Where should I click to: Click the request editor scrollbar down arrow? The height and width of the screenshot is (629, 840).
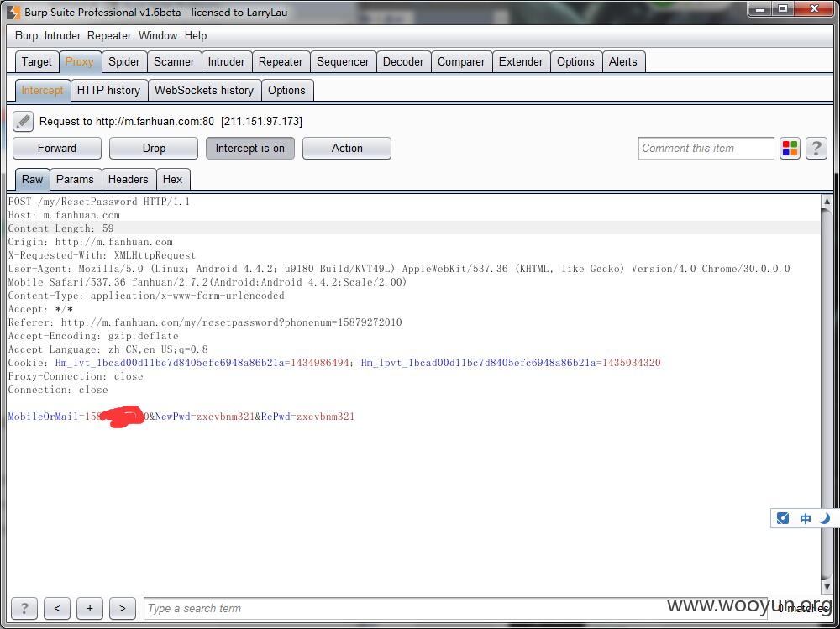827,587
